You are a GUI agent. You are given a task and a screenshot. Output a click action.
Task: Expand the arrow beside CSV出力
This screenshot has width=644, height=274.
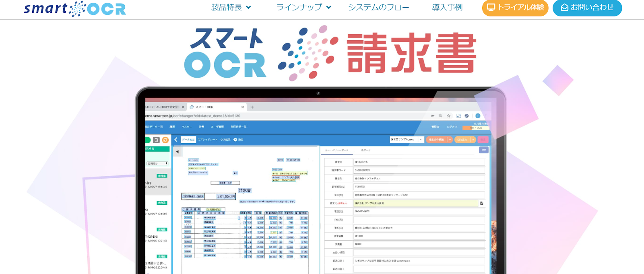473,140
